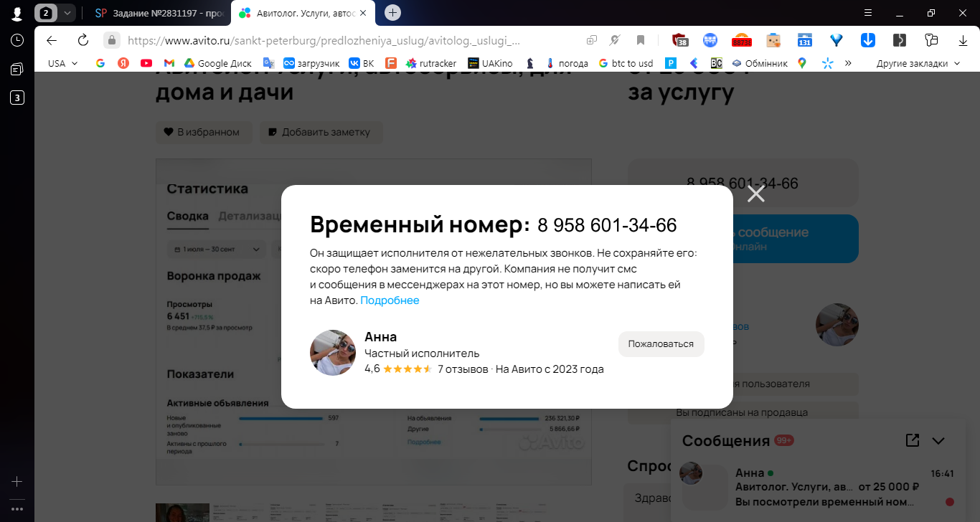Close the temporary number popup
The image size is (980, 522).
(x=755, y=194)
